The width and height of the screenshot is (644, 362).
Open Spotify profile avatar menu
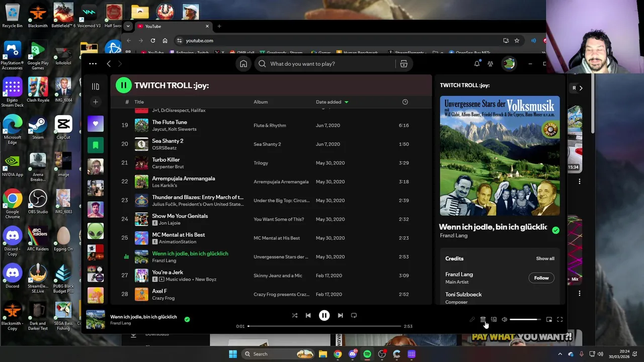[x=509, y=64]
